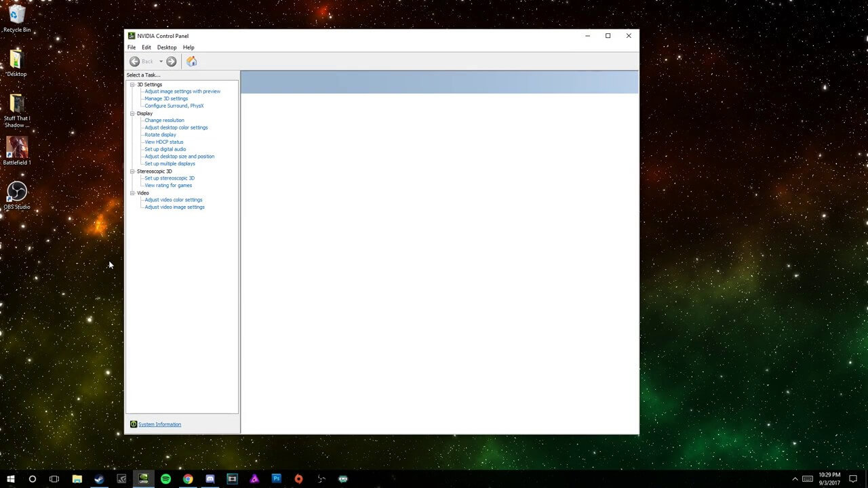Click the Forward arrow toolbar button
The width and height of the screenshot is (868, 488).
click(172, 62)
